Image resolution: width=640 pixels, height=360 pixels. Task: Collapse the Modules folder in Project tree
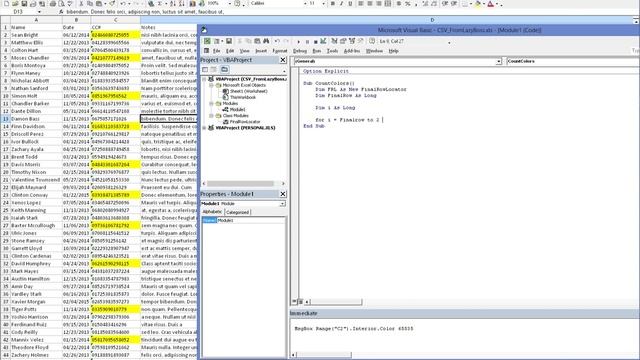(x=211, y=104)
